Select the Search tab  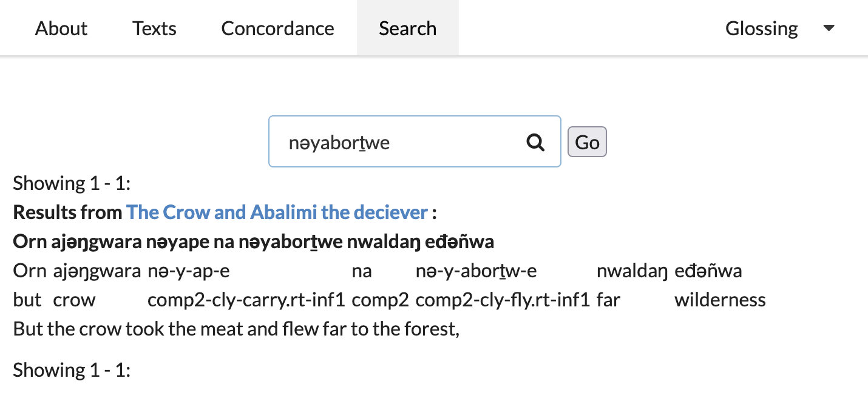(407, 28)
